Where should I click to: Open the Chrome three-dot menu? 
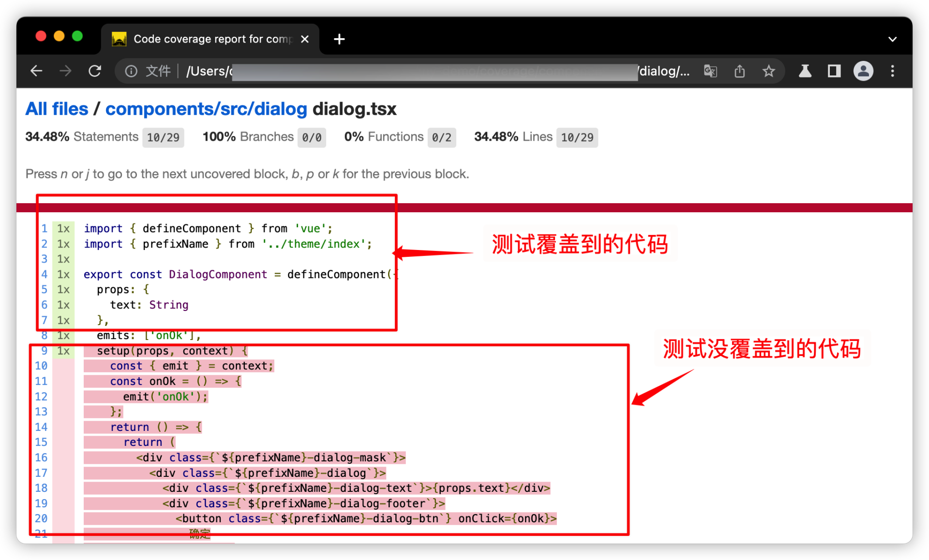tap(893, 71)
